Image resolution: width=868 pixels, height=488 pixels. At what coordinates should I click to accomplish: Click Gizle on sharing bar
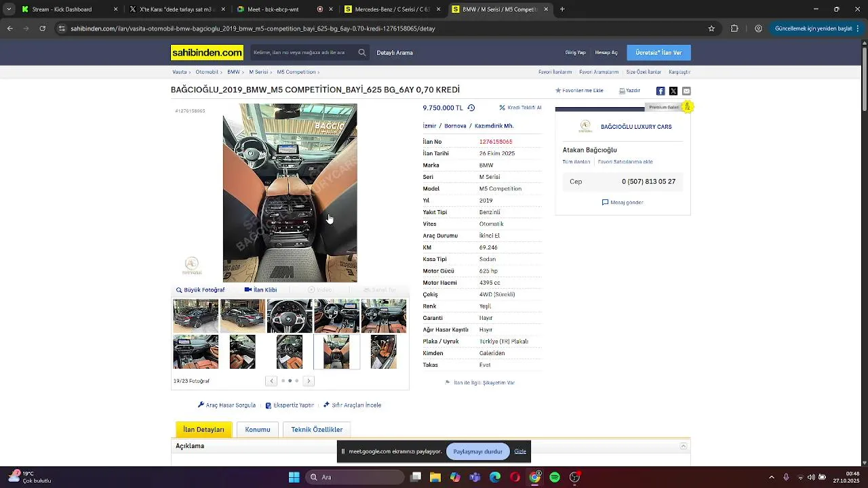tap(520, 451)
